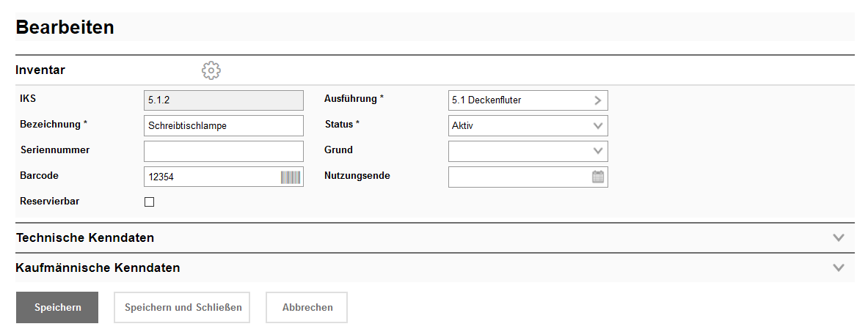Click the Bezeichnung field containing Schreibtischlampe
The image size is (868, 332).
pyautogui.click(x=223, y=126)
